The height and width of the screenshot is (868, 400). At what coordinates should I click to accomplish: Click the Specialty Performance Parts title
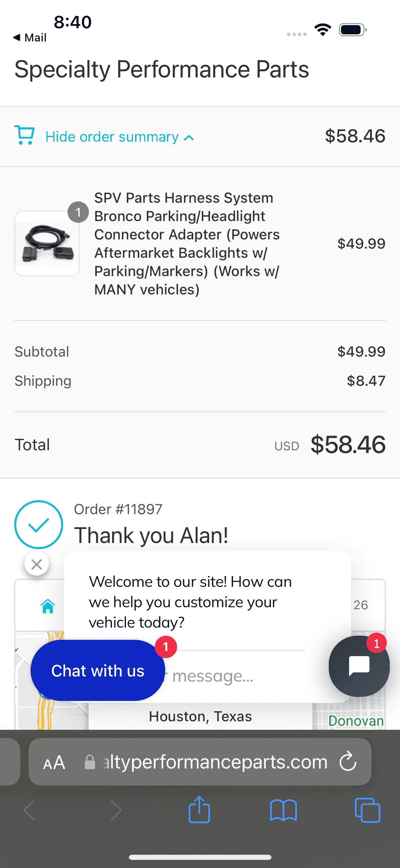coord(162,69)
